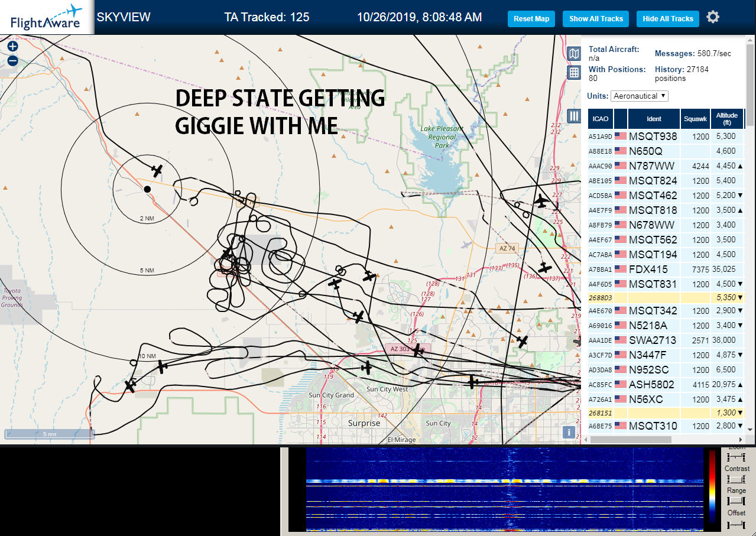Select the N787WW aircraft ident

[x=651, y=165]
